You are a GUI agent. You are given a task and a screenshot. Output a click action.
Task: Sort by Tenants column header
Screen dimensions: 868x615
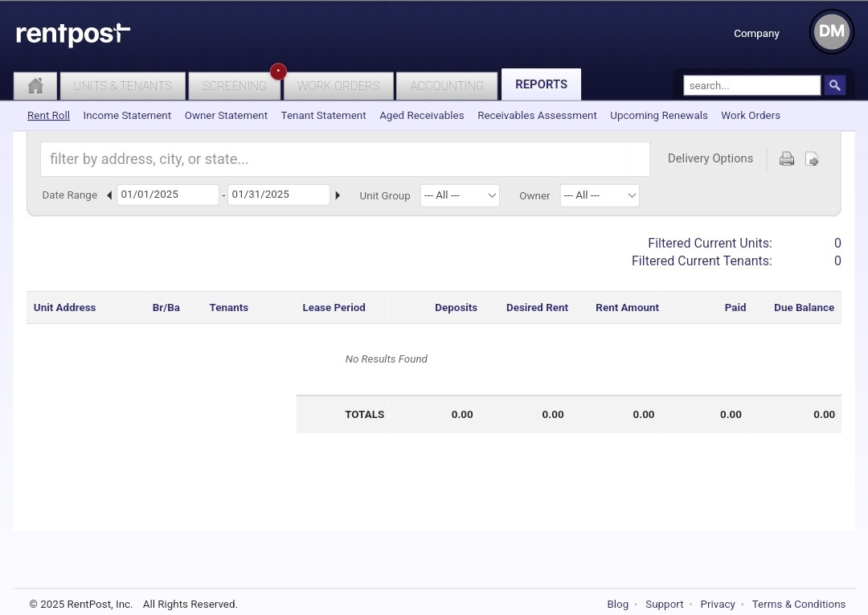[x=228, y=308]
